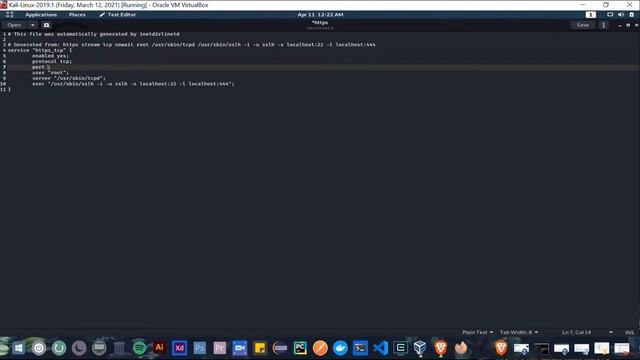Click the server "/usr/sbin/tcpd" line
Viewport: 640px width, 360px height.
(69, 78)
